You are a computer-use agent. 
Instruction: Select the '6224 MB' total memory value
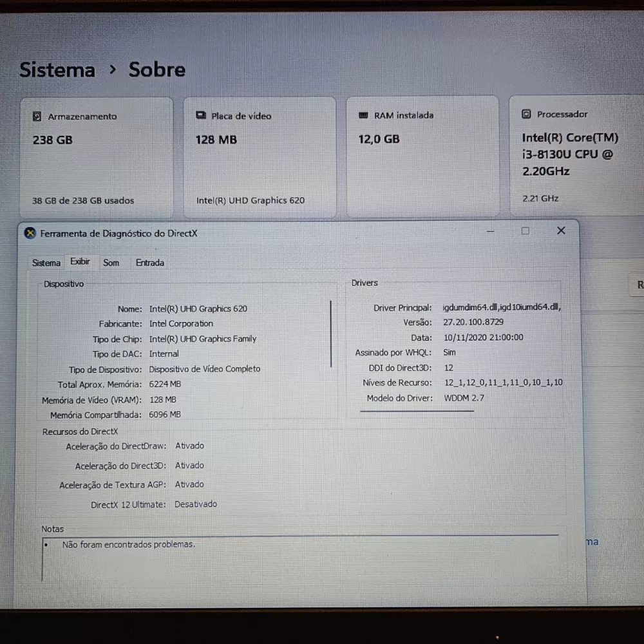pyautogui.click(x=165, y=384)
